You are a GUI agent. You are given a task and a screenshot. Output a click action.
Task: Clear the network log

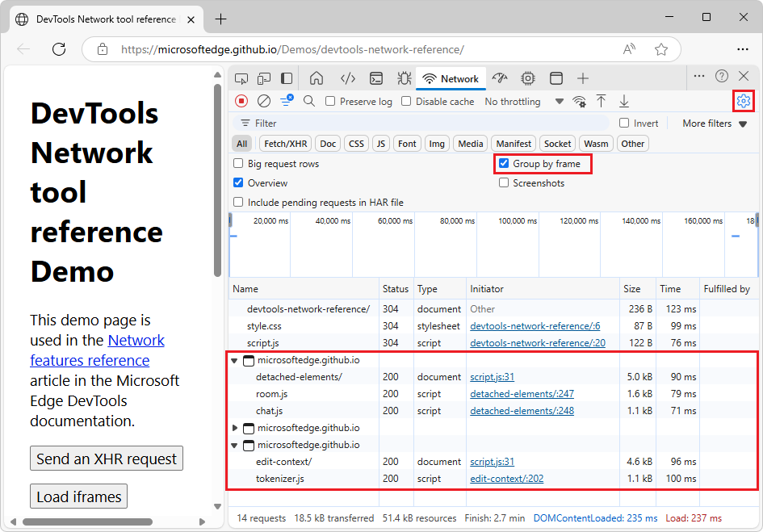tap(263, 101)
